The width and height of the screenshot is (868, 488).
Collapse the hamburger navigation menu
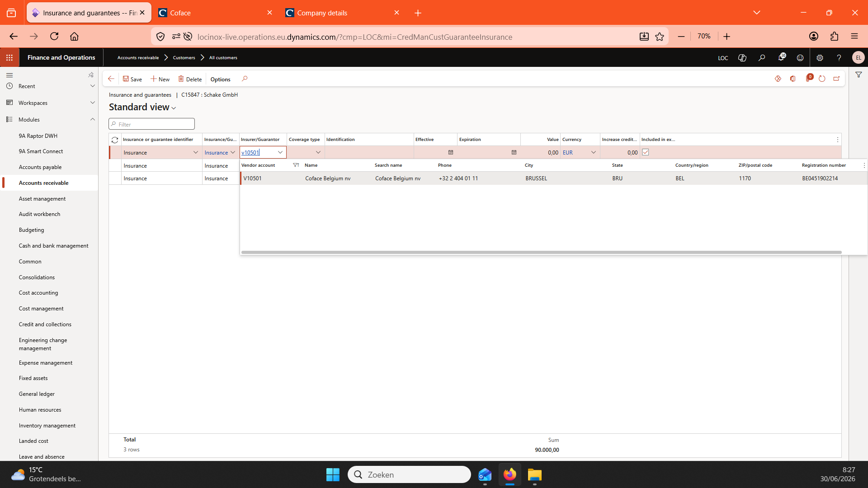coord(9,75)
